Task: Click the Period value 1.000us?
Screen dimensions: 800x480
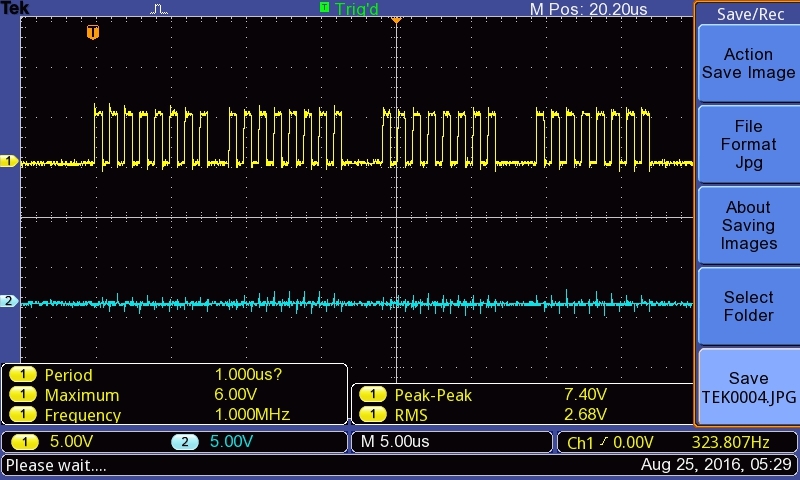Action: [248, 374]
